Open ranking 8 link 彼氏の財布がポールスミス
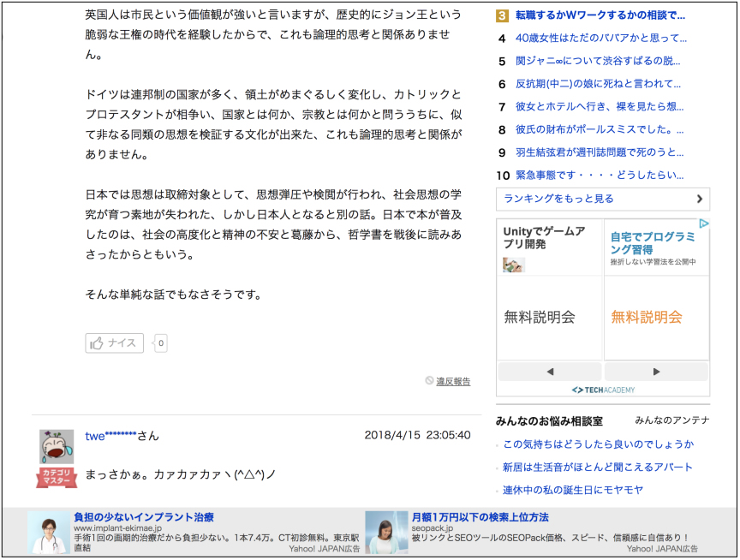This screenshot has height=560, width=740. 600,129
